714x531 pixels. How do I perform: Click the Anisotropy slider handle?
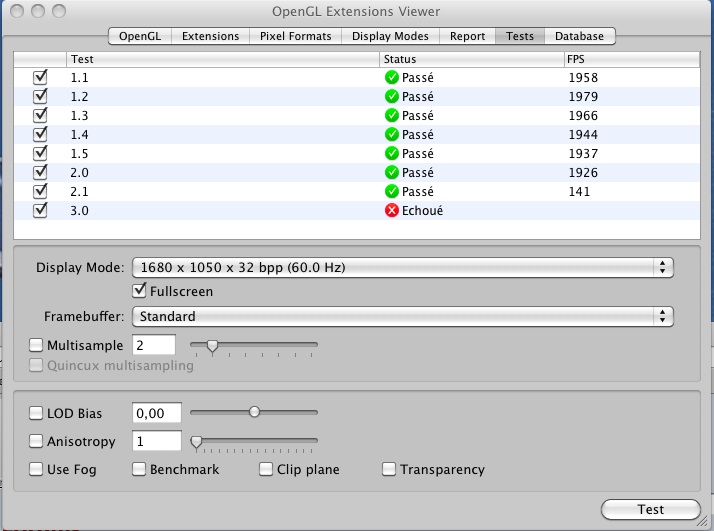pyautogui.click(x=196, y=442)
